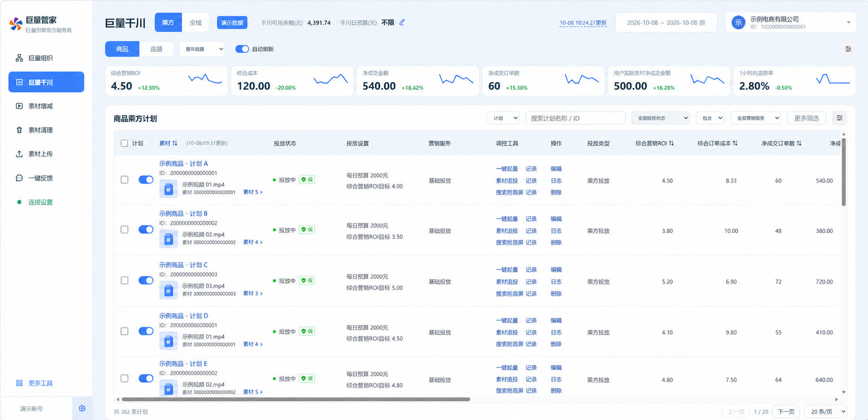Click the pencil icon beside 千川日预算
This screenshot has width=868, height=420.
[x=402, y=22]
